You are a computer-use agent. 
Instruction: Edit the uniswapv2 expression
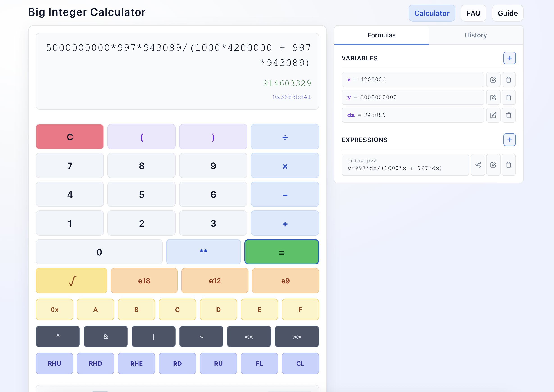click(493, 165)
